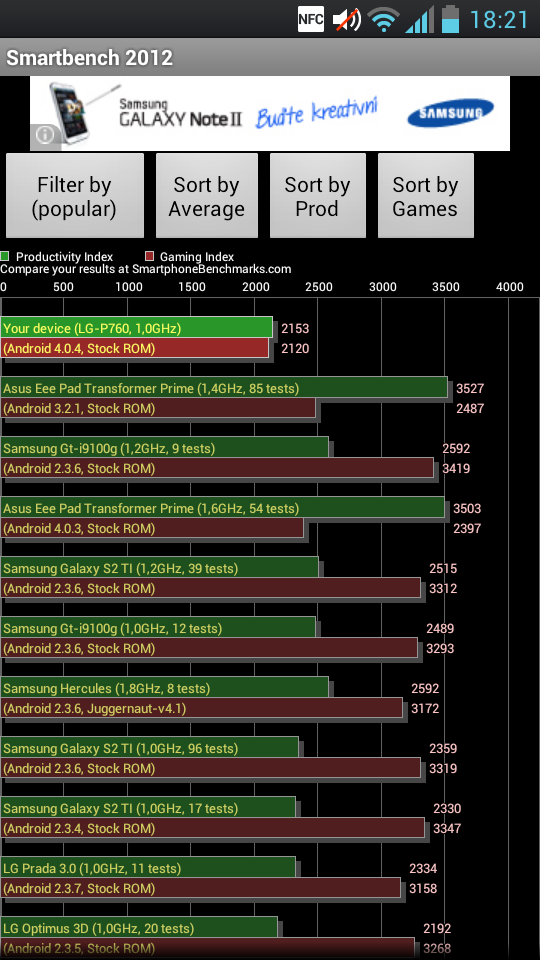540x960 pixels.
Task: Select the Your device LG-P760 productivity bar
Action: tap(137, 328)
